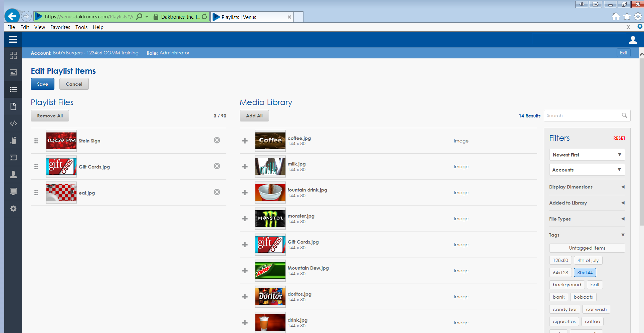The image size is (644, 333).
Task: Open the Playlists list icon in sidebar
Action: coord(13,89)
